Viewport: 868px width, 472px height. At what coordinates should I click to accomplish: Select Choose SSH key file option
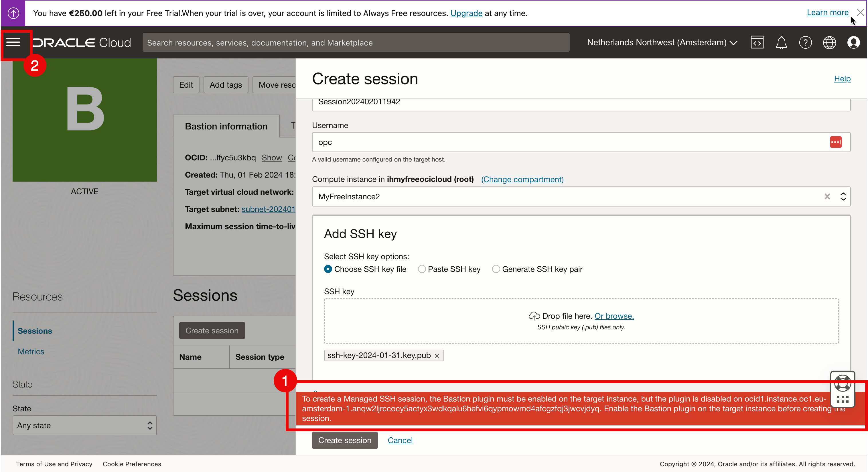tap(328, 269)
